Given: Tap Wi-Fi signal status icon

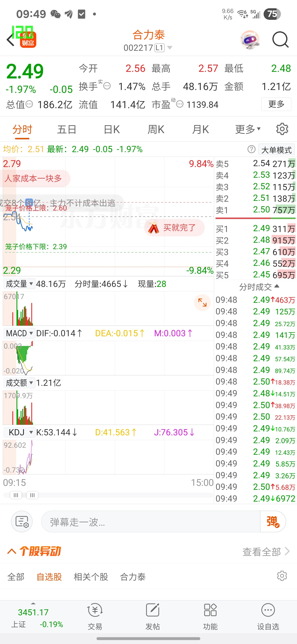Looking at the screenshot, I should [x=243, y=14].
